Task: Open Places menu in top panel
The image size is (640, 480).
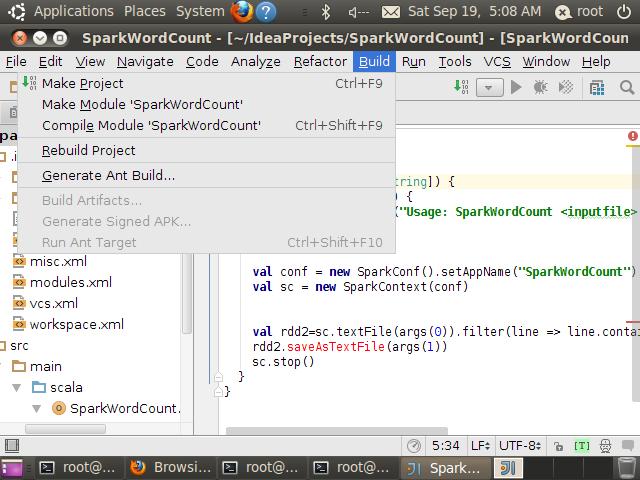Action: point(145,11)
